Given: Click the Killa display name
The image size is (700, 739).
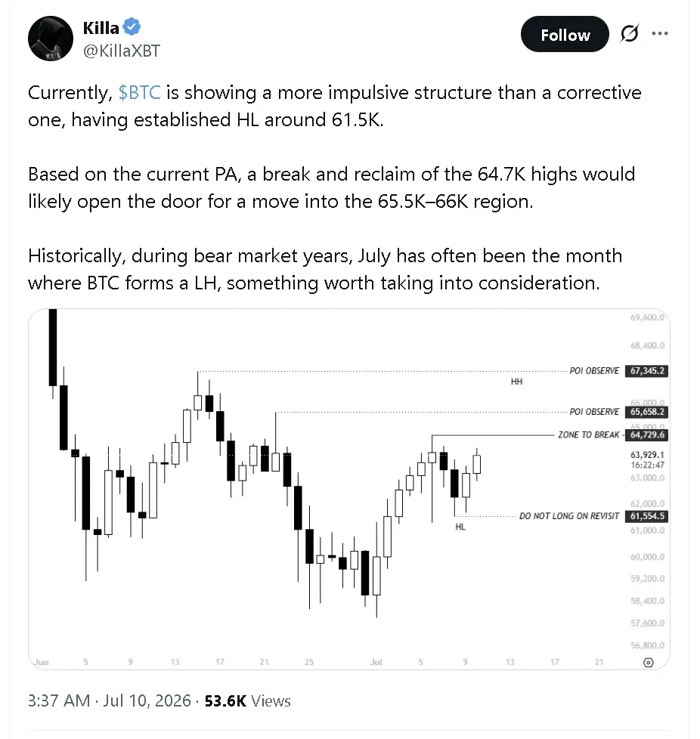Looking at the screenshot, I should pyautogui.click(x=101, y=28).
